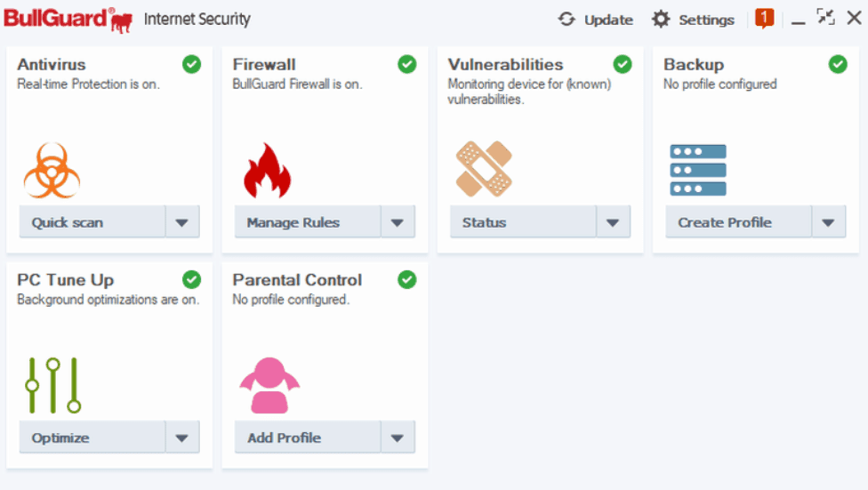Expand the Manage Rules dropdown arrow
This screenshot has height=490, width=868.
tap(398, 222)
